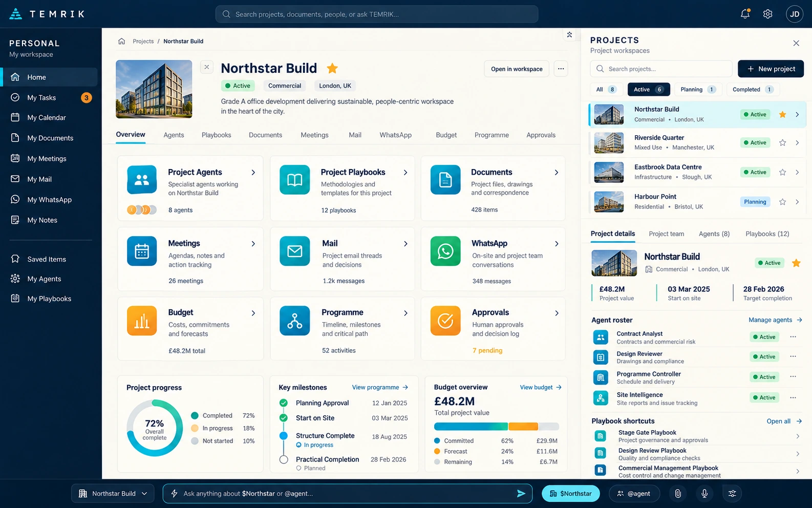
Task: Toggle favorite star for Harbour Point
Action: point(782,202)
